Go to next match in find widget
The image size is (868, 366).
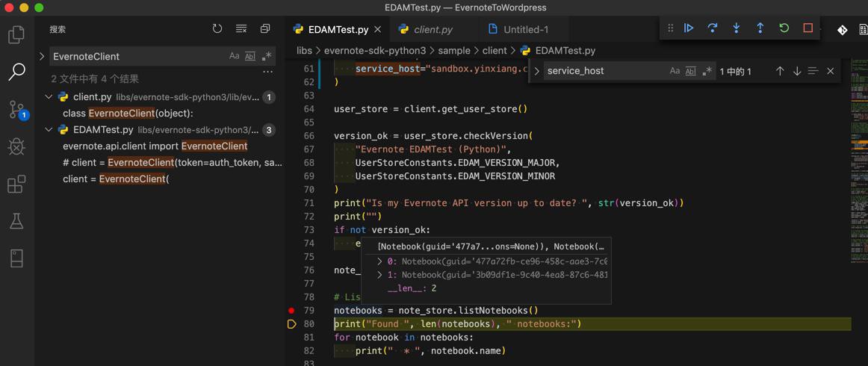(x=797, y=71)
